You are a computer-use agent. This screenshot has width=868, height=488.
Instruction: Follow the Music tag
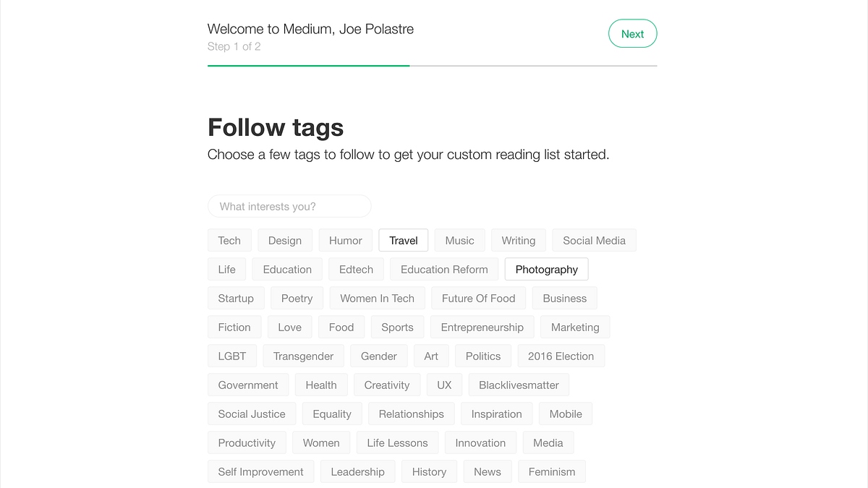(x=460, y=241)
